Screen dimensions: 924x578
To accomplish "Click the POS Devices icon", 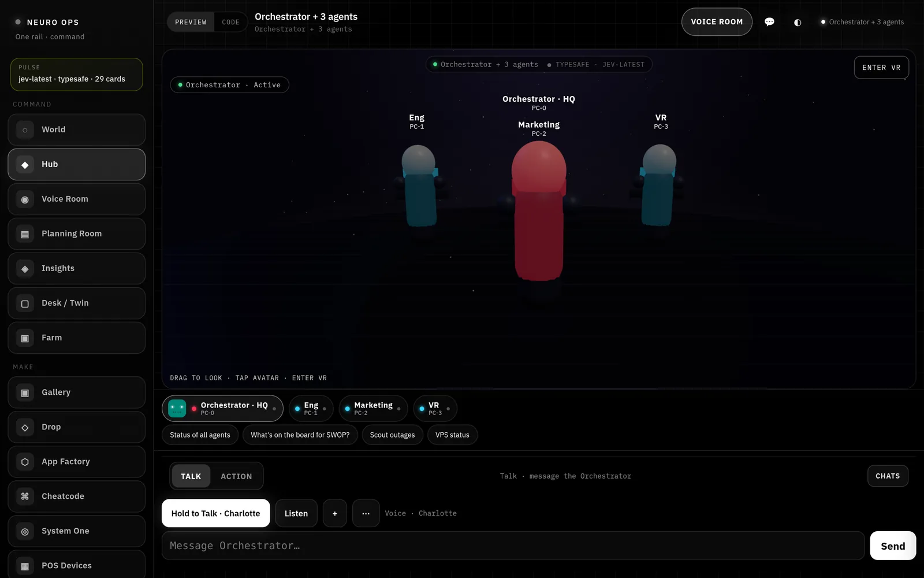I will click(25, 566).
